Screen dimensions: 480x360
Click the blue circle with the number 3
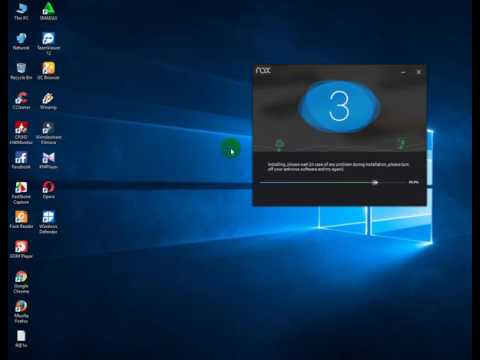pos(339,107)
